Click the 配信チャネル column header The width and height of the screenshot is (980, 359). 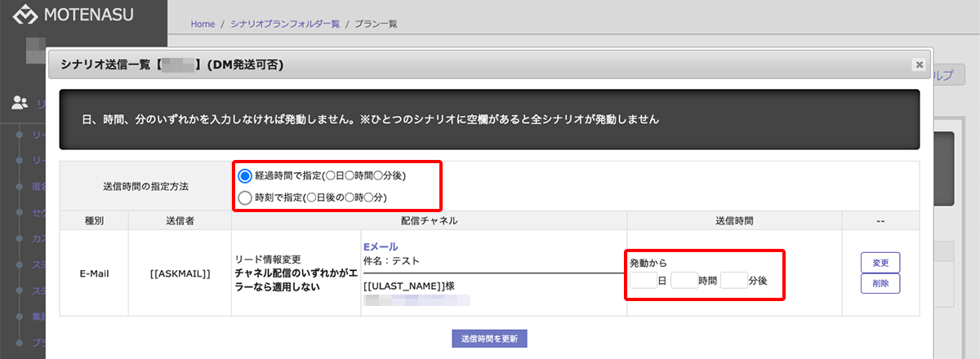point(429,220)
